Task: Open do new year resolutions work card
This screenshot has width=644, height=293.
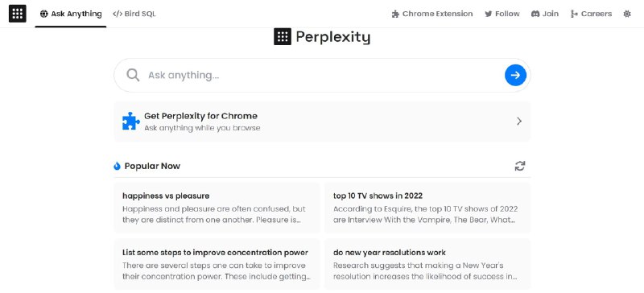Action: (x=427, y=264)
